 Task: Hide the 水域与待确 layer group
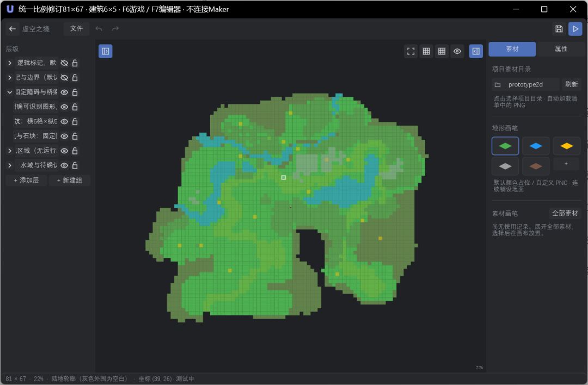64,165
